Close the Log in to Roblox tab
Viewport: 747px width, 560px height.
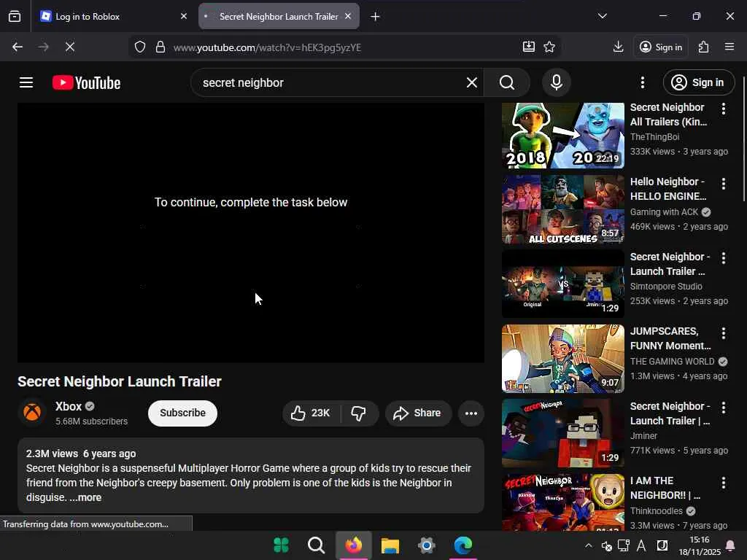(x=183, y=16)
